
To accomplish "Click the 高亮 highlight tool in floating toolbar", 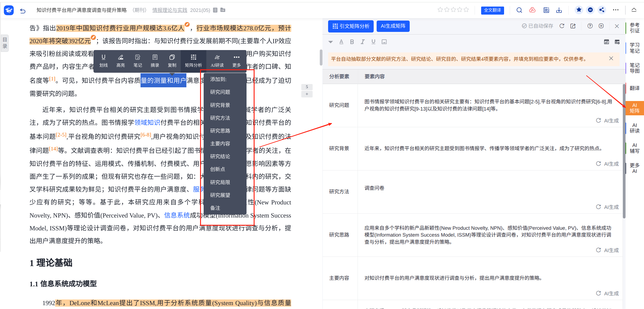I will [121, 60].
